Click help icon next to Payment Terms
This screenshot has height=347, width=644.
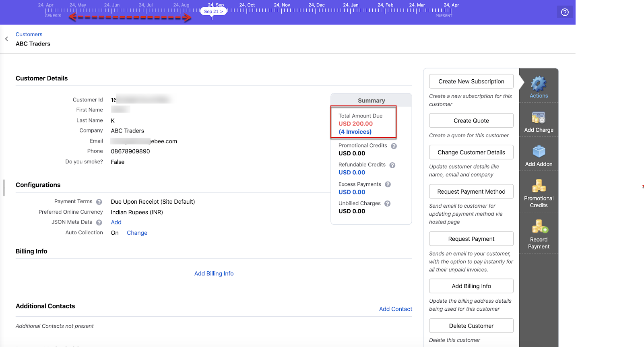[x=99, y=202]
